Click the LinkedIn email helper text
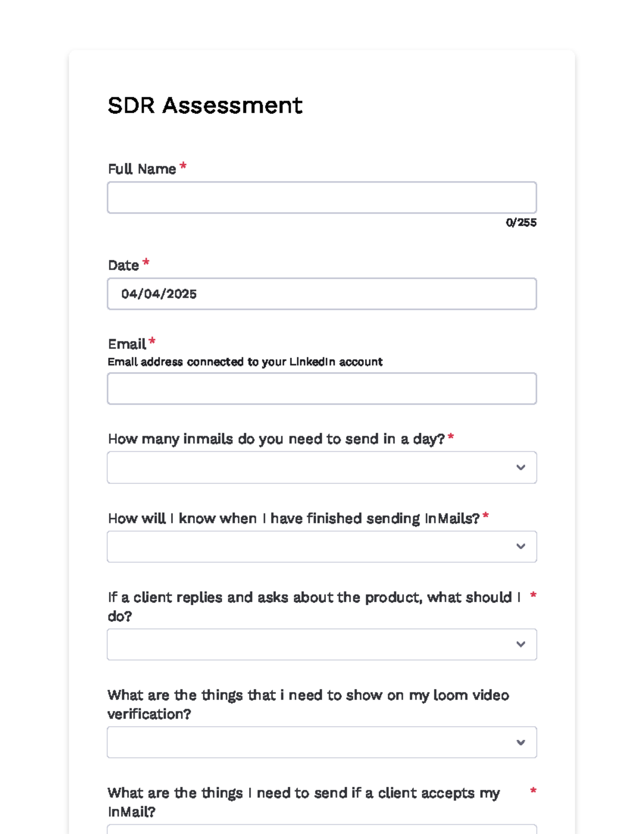This screenshot has width=644, height=834. tap(245, 361)
